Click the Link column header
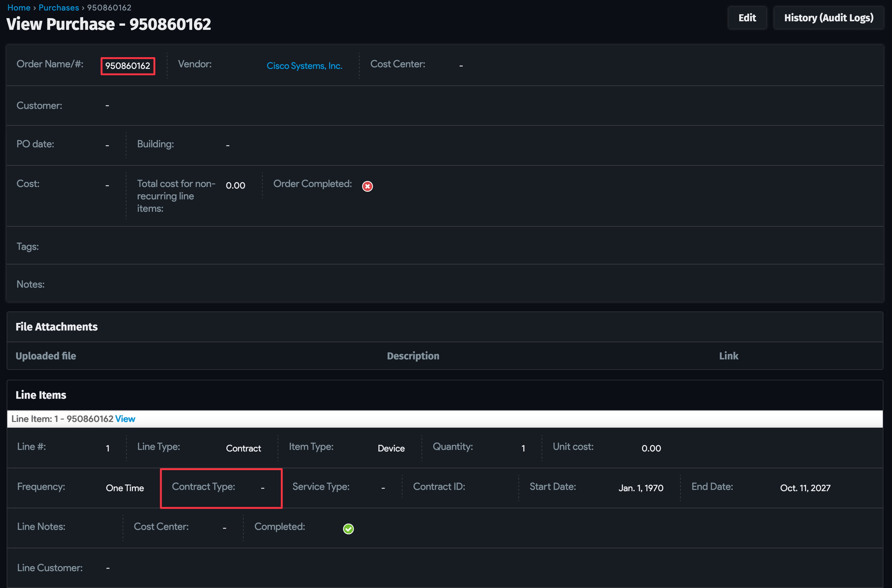The width and height of the screenshot is (892, 588). [x=728, y=356]
